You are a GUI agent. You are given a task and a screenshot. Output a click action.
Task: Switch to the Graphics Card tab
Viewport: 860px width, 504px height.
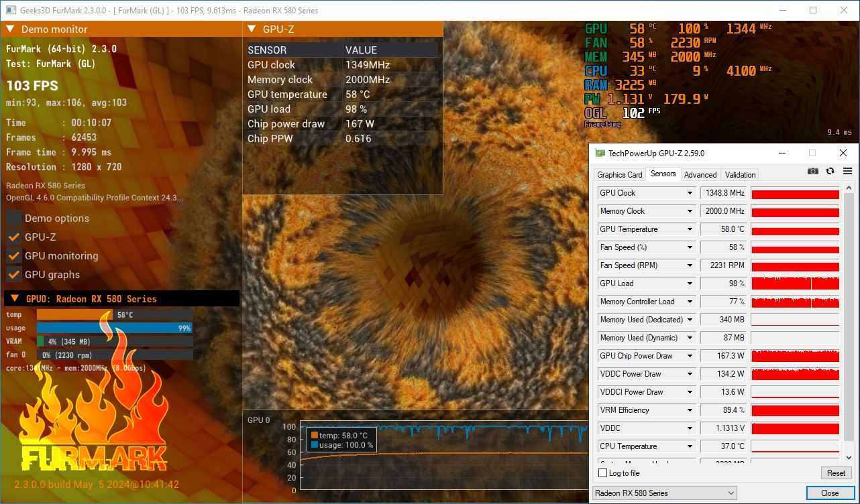(620, 175)
